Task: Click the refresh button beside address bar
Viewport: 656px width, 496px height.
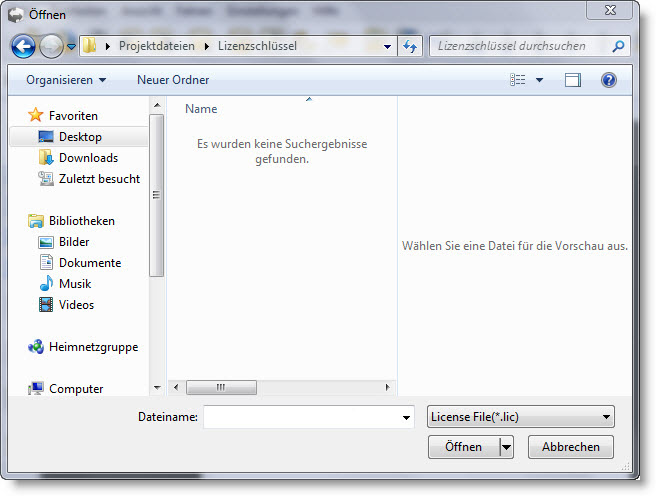Action: pos(409,46)
